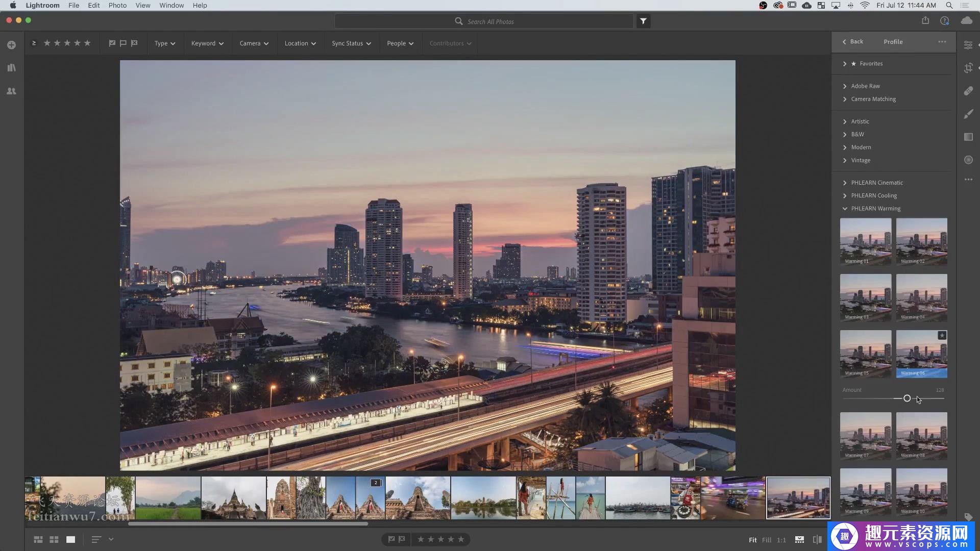Open the View menu
This screenshot has height=551, width=980.
142,5
